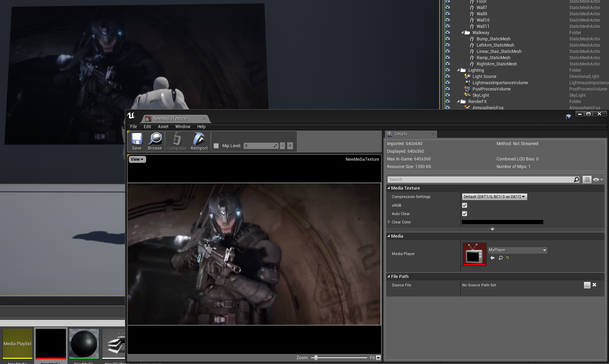Viewport: 609px width, 364px height.
Task: Click the Browse magnifier icon
Action: [x=155, y=140]
